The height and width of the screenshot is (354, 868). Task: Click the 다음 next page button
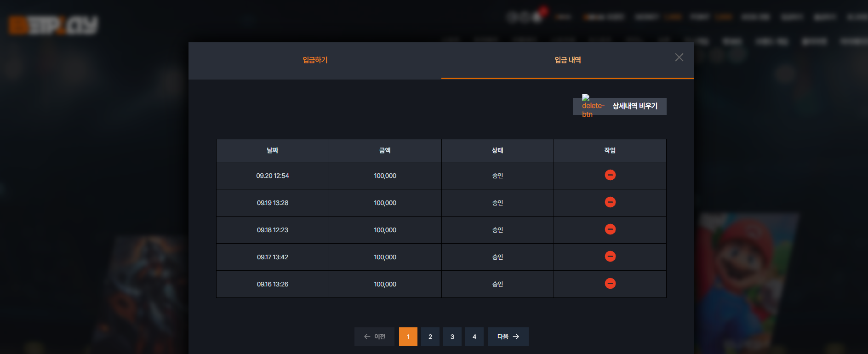tap(508, 337)
